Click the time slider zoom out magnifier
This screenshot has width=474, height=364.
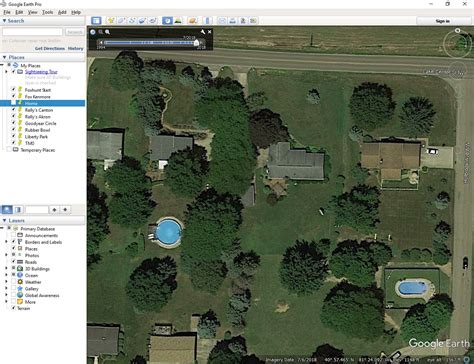[x=100, y=32]
